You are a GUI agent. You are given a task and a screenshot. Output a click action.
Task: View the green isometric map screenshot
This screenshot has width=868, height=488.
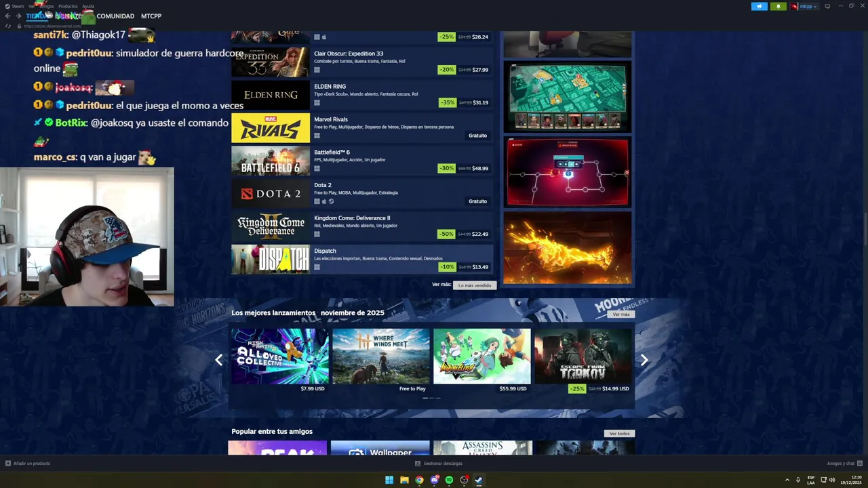coord(568,96)
